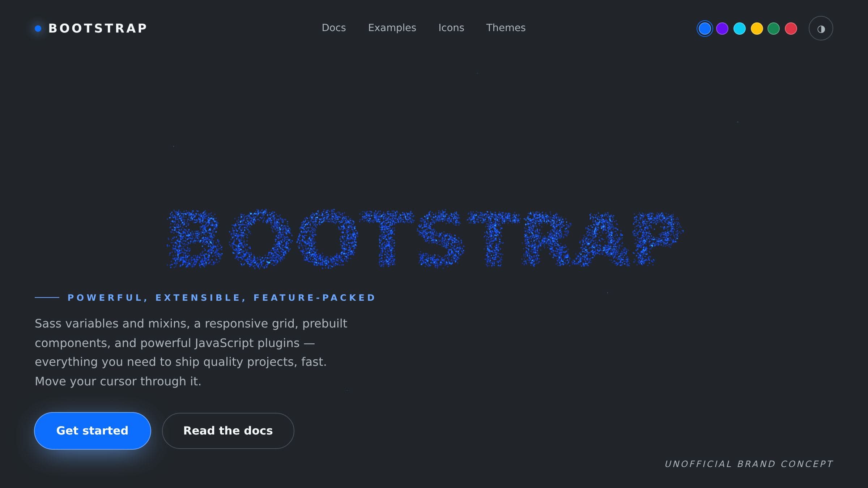Open the Docs nav link

tap(334, 28)
